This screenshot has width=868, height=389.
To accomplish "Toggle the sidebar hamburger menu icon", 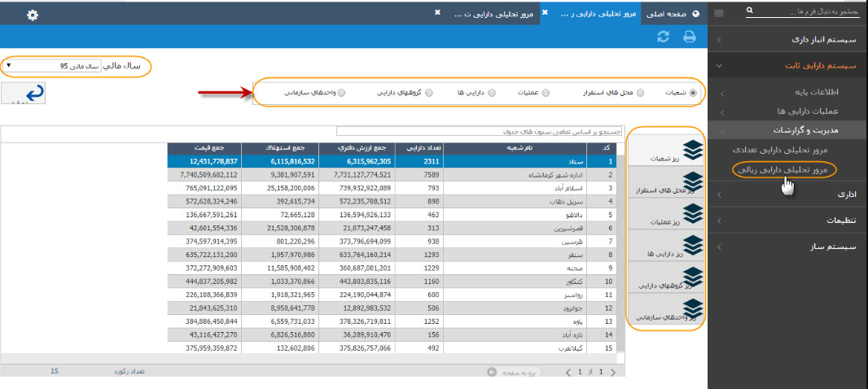I will (x=718, y=12).
